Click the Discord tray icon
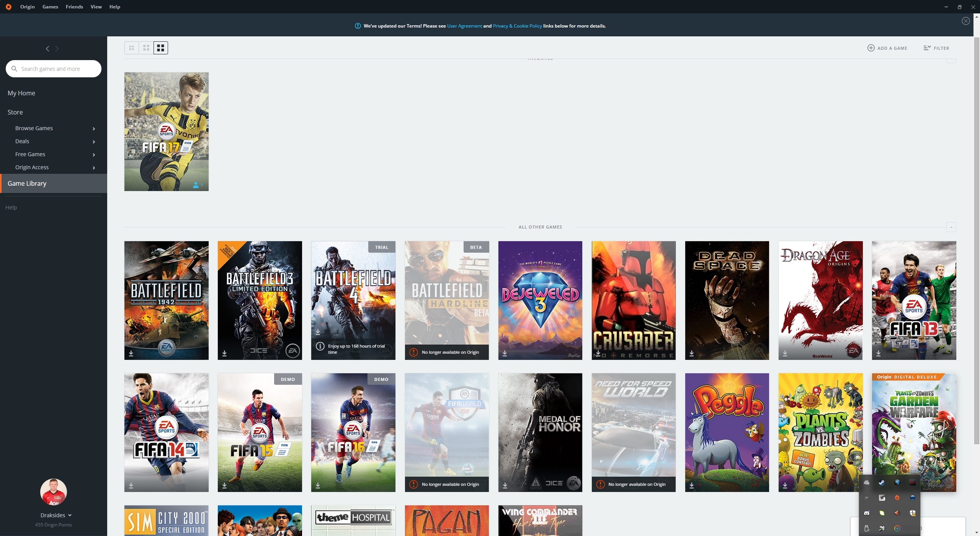The height and width of the screenshot is (536, 980). 867,513
